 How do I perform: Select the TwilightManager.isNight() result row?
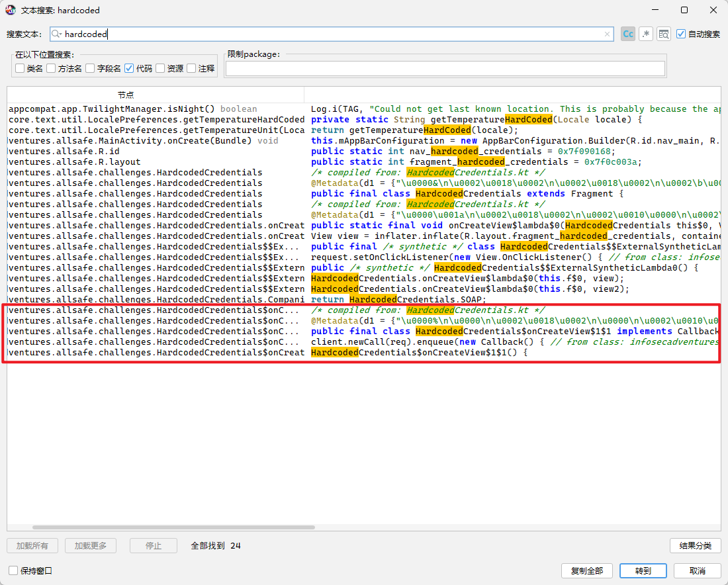click(x=364, y=109)
